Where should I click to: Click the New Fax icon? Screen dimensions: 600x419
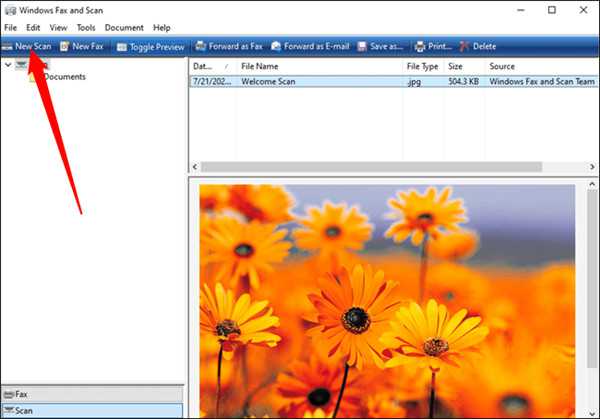click(64, 47)
